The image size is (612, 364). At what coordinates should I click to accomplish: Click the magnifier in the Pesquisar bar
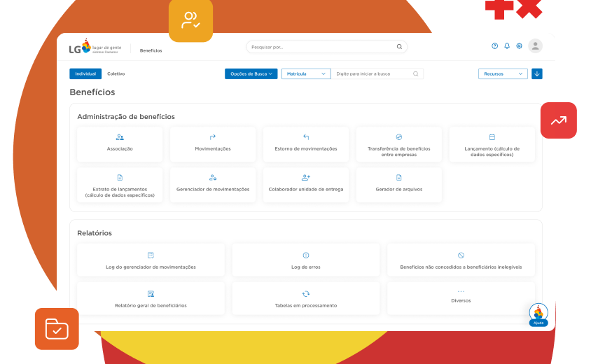[399, 47]
